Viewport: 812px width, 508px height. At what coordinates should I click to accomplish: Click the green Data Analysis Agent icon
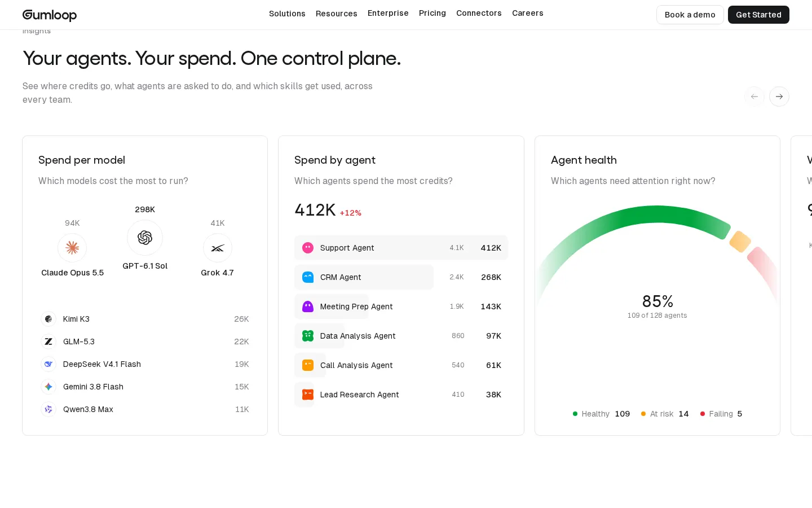(308, 336)
